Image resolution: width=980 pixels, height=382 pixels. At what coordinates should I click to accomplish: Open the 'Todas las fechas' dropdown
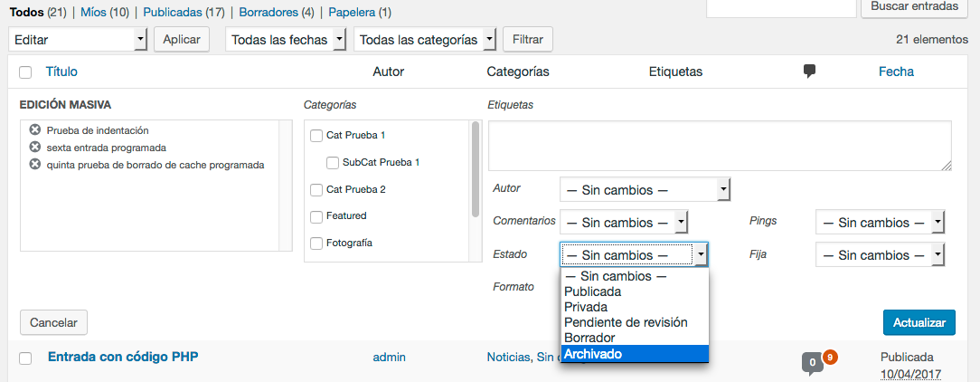[x=285, y=40]
